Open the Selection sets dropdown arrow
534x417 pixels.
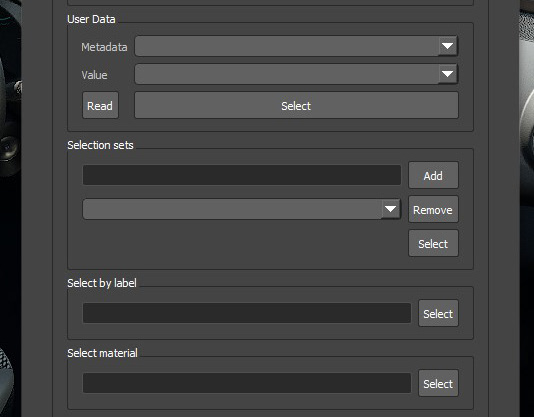click(x=390, y=209)
